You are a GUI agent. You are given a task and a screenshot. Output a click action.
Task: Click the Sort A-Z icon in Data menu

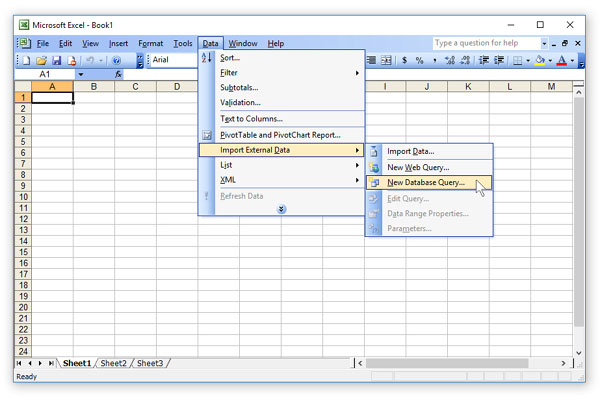(x=207, y=58)
